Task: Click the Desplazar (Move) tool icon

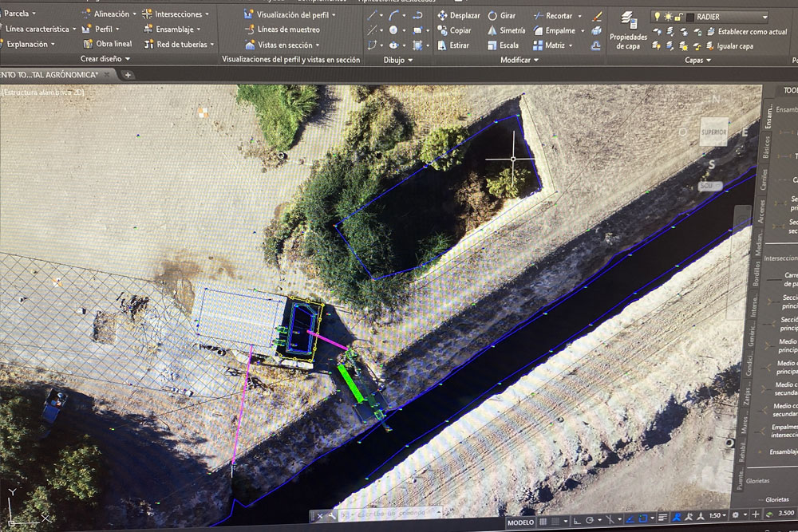Action: tap(442, 16)
